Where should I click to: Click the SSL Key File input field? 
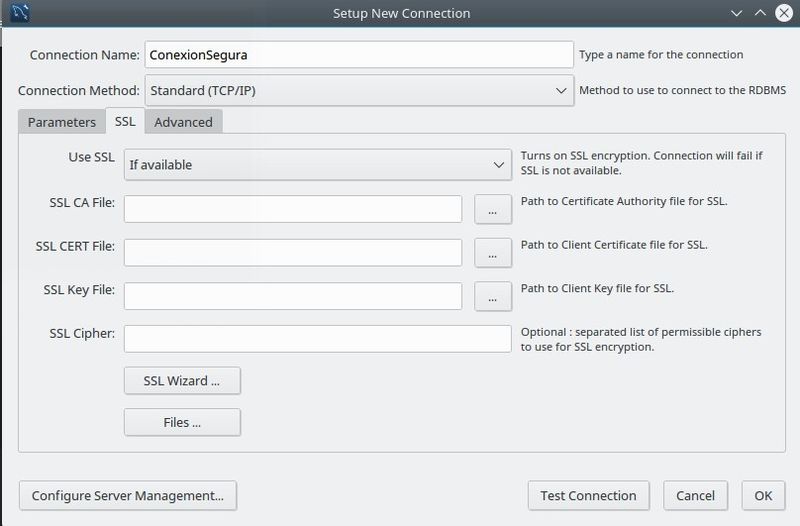[293, 296]
